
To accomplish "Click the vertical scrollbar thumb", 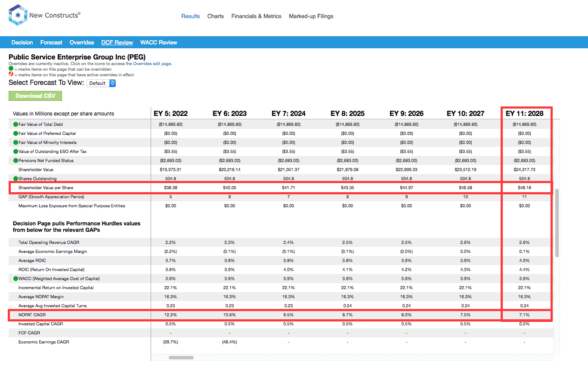I will (557, 222).
